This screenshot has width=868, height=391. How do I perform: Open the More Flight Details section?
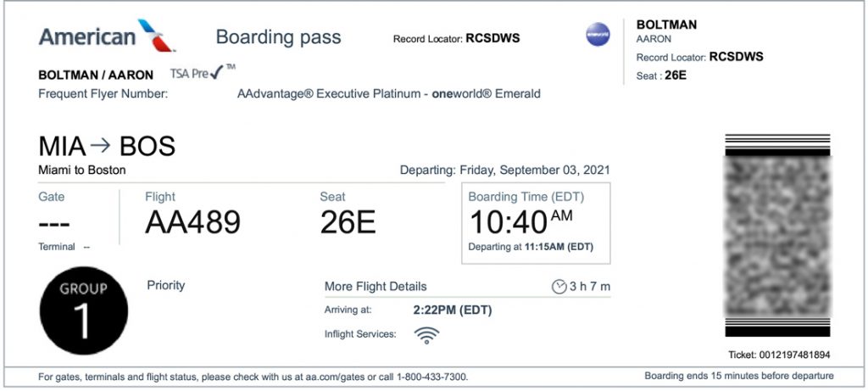click(x=376, y=287)
